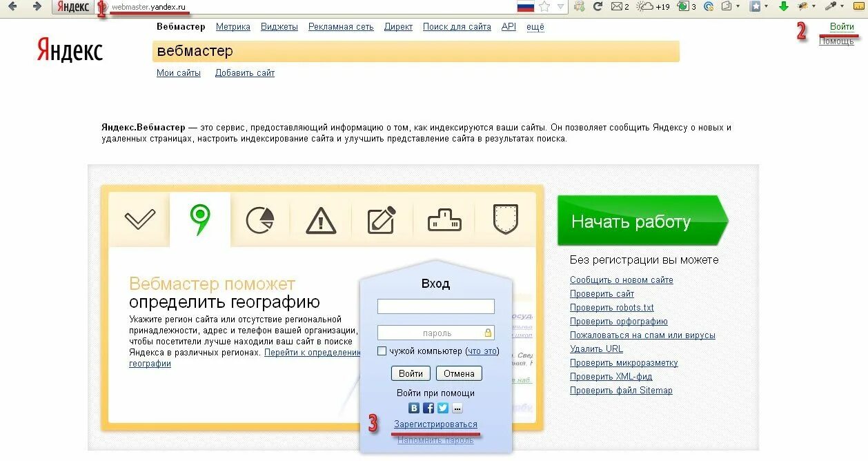Click the Яндекс logo

pyautogui.click(x=70, y=50)
